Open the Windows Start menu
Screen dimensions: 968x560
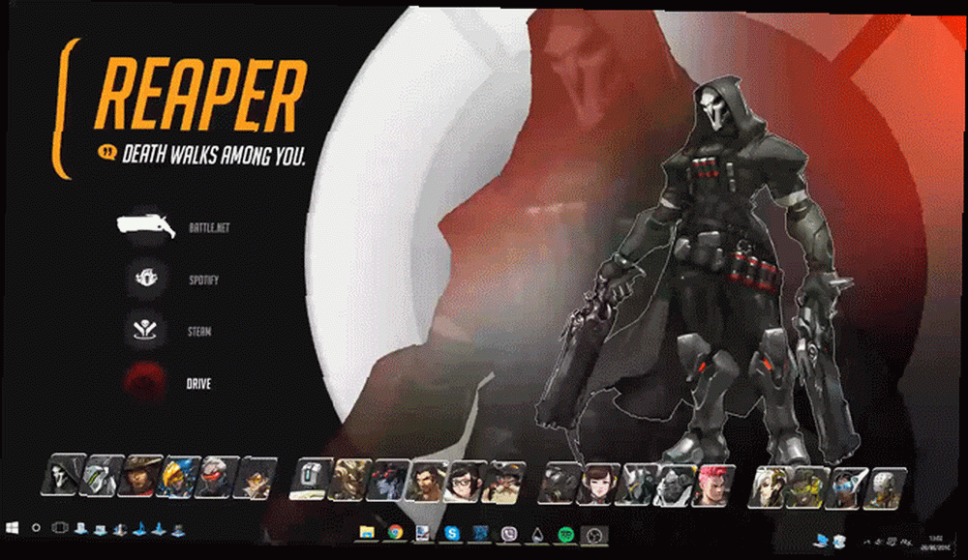[12, 527]
